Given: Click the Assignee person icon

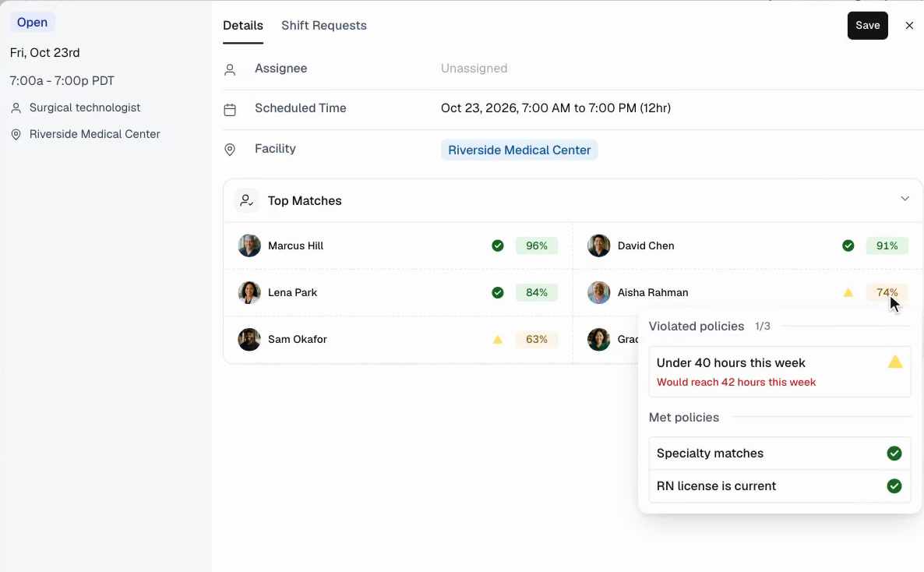Looking at the screenshot, I should pyautogui.click(x=230, y=69).
